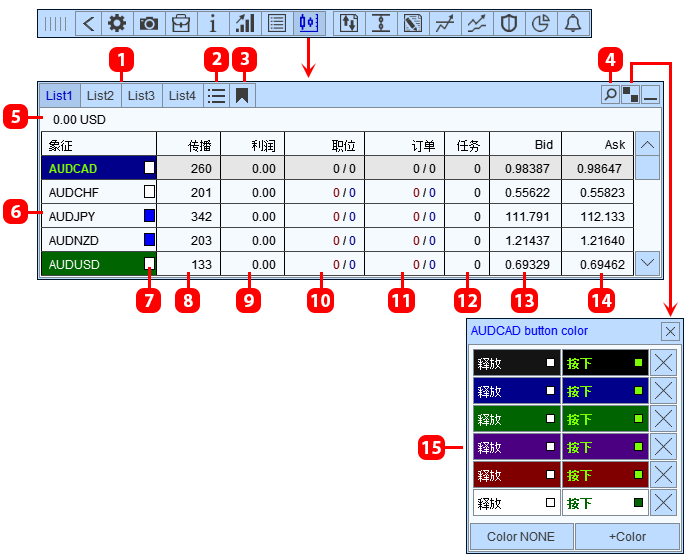The width and height of the screenshot is (693, 556).
Task: Toggle the candlestick symbols panel icon
Action: click(309, 23)
